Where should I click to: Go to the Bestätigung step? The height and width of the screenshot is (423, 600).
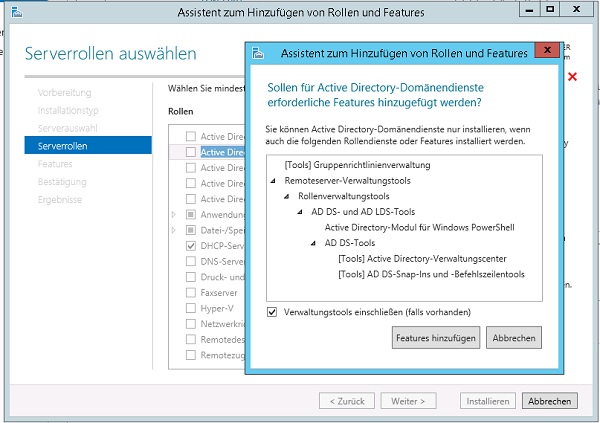tap(62, 182)
